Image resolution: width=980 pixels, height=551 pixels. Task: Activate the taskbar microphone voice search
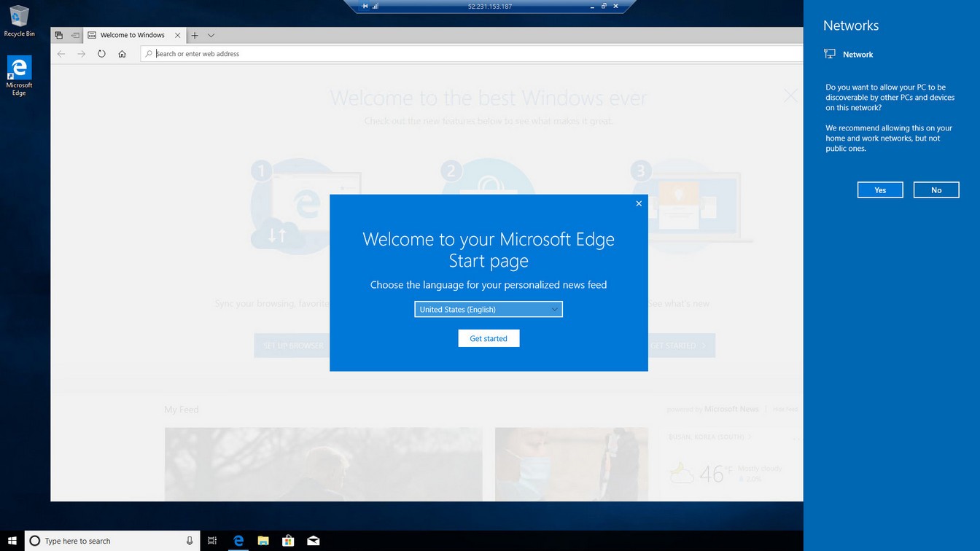190,541
